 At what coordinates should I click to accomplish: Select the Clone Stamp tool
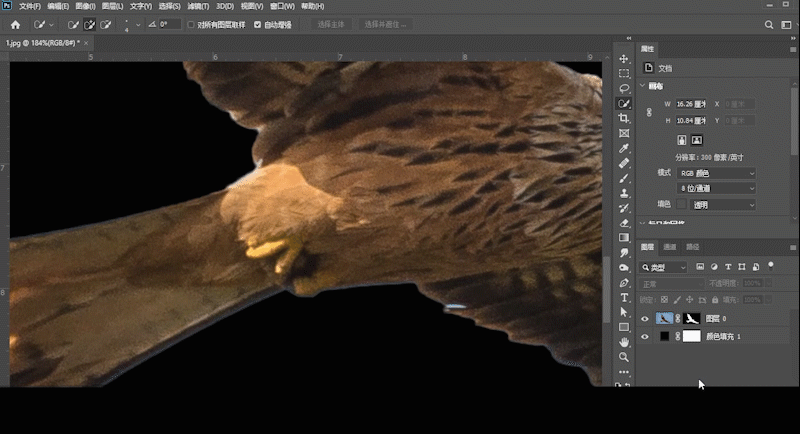tap(624, 193)
